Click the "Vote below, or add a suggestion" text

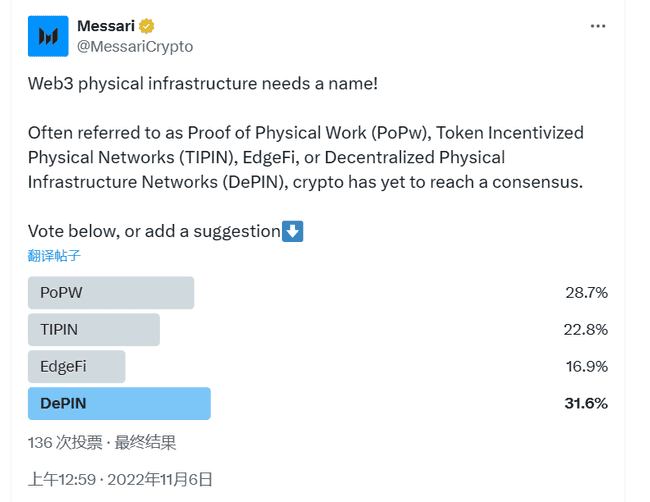[154, 231]
